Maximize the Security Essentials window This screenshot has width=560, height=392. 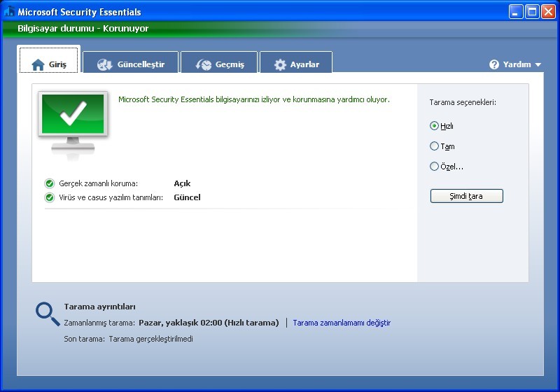pos(532,11)
